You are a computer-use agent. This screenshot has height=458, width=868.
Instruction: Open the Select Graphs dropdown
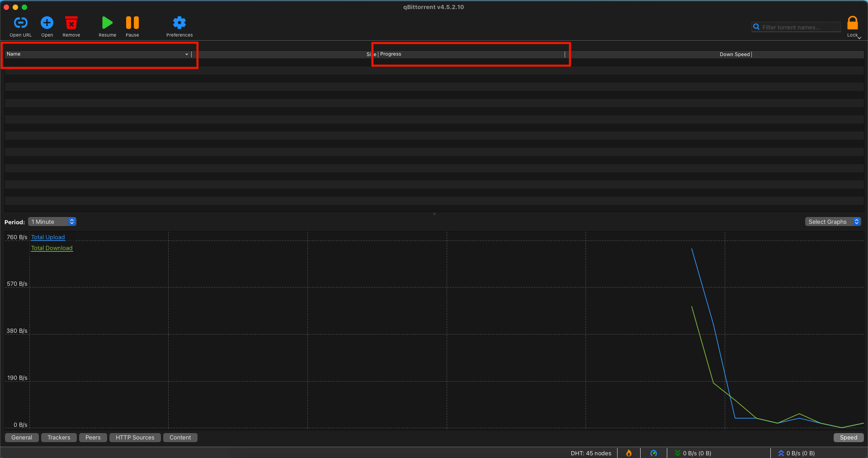coord(833,222)
